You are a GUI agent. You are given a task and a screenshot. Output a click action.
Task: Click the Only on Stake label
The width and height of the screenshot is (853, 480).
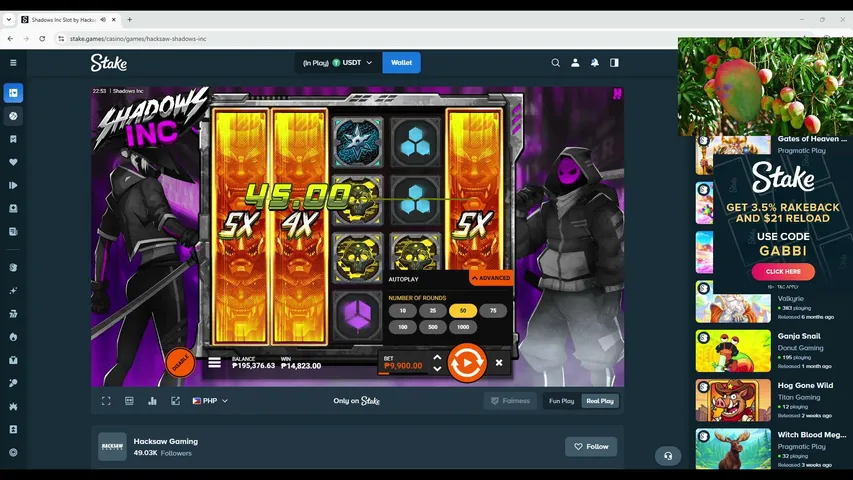click(357, 401)
